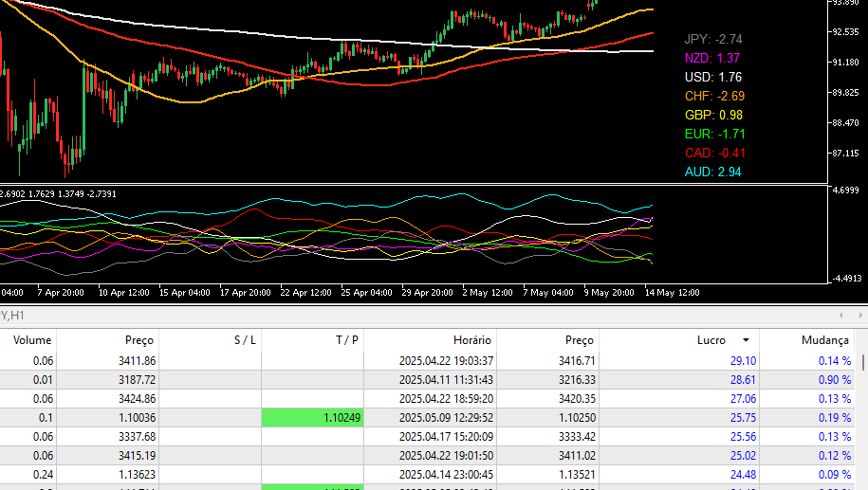Screen dimensions: 868x490
Task: Select the chart tab ending in Y,H1
Action: coord(12,316)
